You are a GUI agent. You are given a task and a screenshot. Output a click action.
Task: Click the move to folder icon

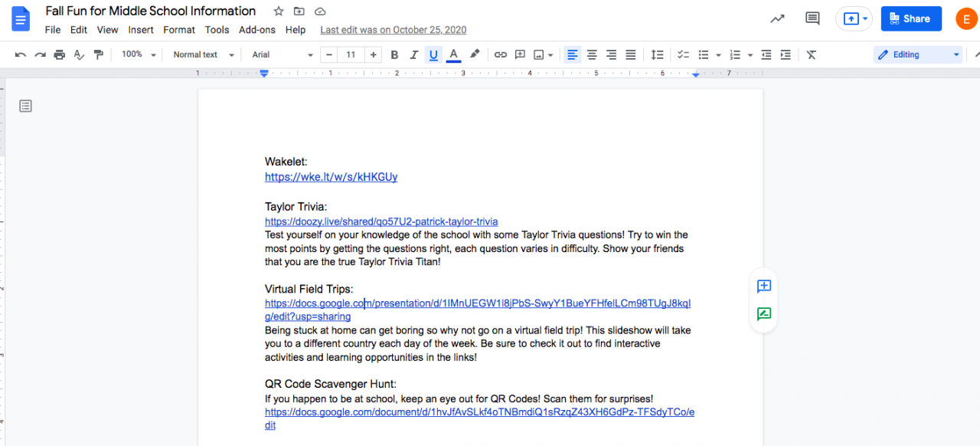click(x=299, y=11)
